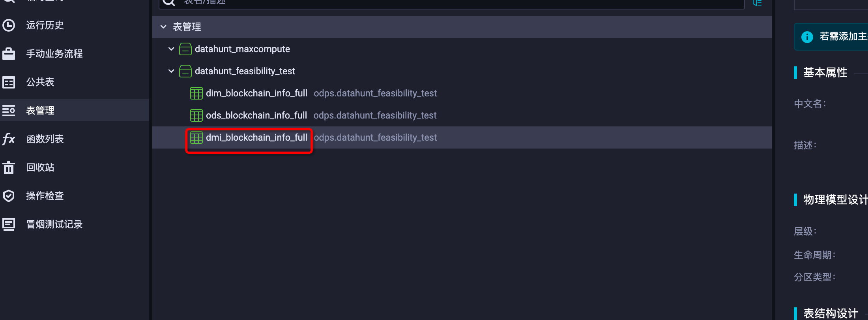This screenshot has height=320, width=868.
Task: Click the 公共表 table icon
Action: (9, 82)
